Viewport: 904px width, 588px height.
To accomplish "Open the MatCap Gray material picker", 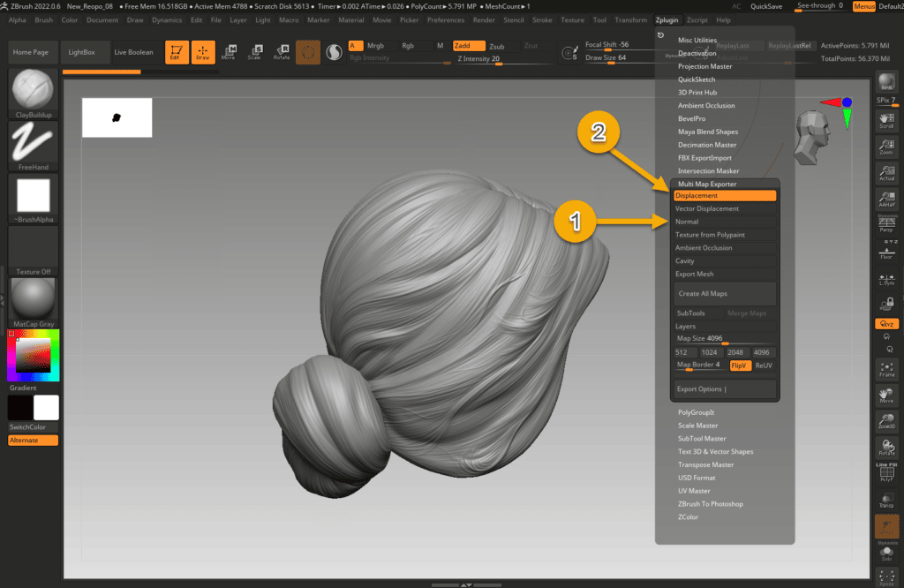I will (x=33, y=303).
